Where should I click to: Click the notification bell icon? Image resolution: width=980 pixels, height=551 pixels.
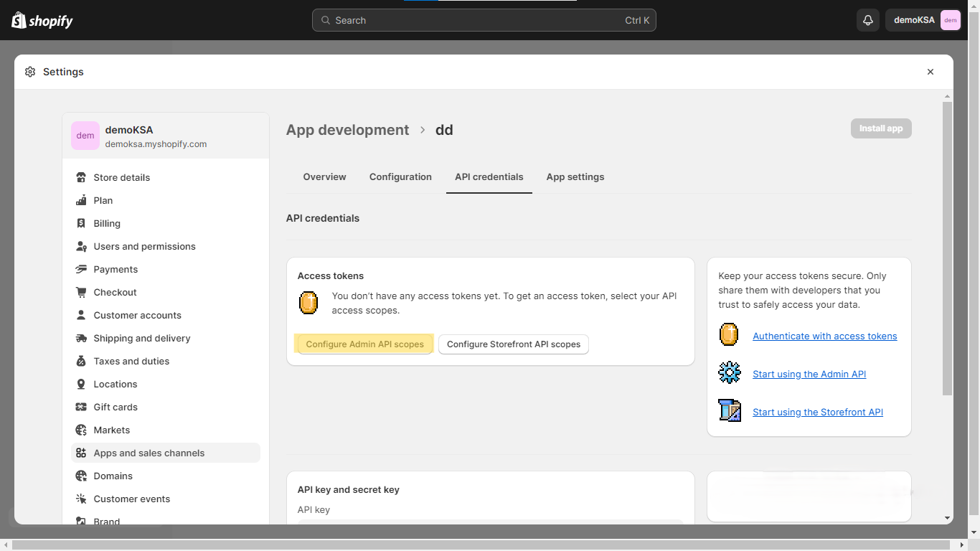(867, 20)
